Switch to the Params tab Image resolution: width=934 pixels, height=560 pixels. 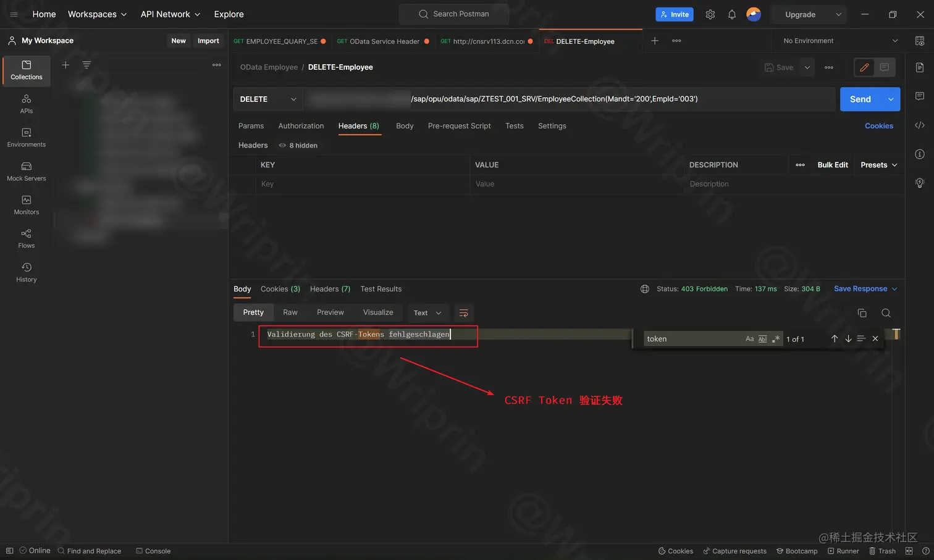(x=251, y=126)
